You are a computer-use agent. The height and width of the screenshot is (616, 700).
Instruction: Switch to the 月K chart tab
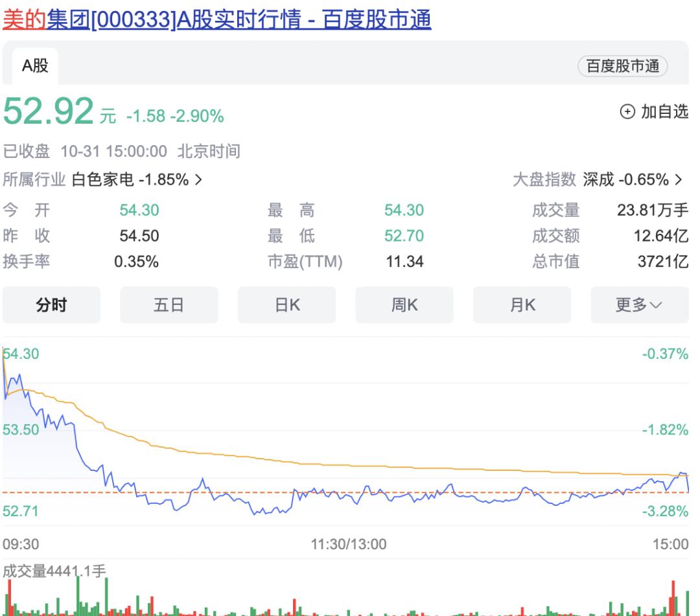pos(522,305)
